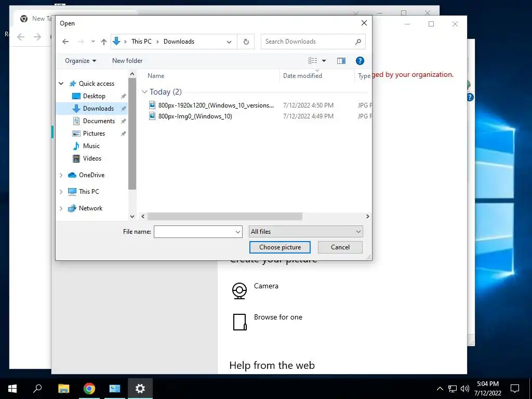This screenshot has height=399, width=532.
Task: Select Desktop in Quick access
Action: [x=94, y=96]
